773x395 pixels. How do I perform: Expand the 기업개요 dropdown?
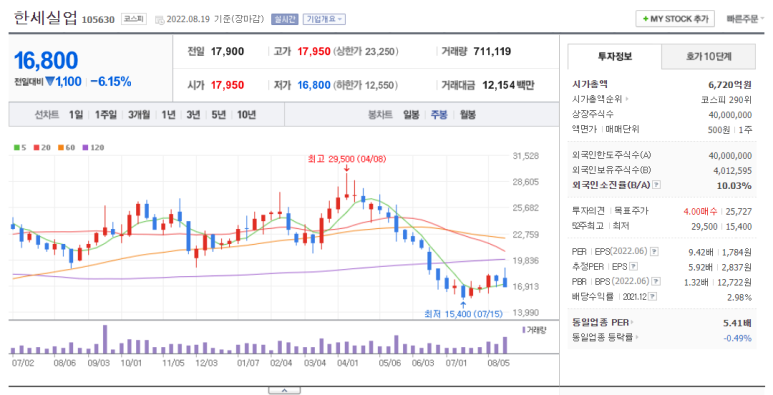pos(324,19)
